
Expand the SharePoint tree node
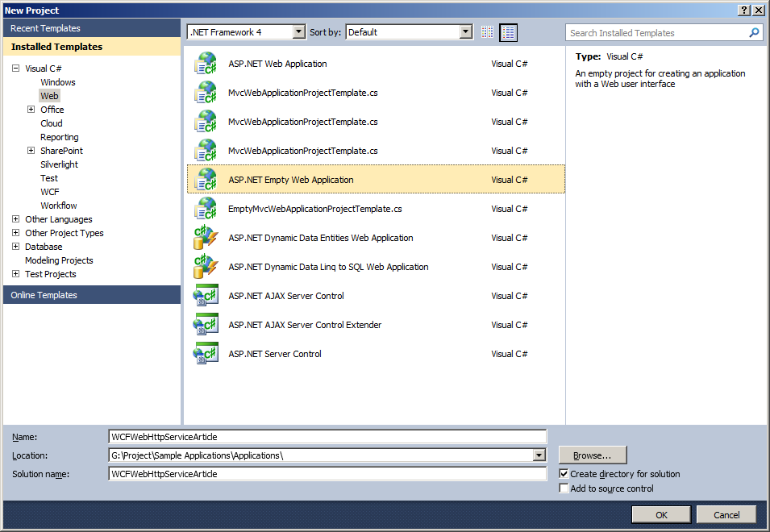(x=31, y=151)
